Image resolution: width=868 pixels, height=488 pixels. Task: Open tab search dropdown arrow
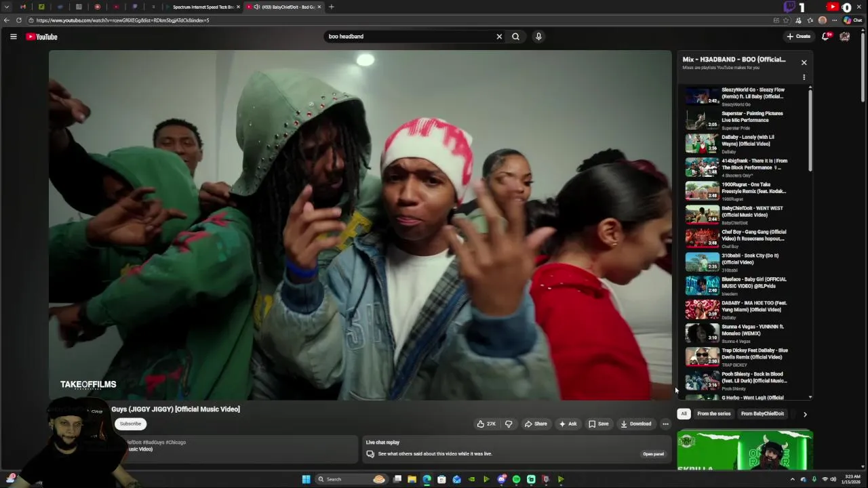pyautogui.click(x=7, y=7)
